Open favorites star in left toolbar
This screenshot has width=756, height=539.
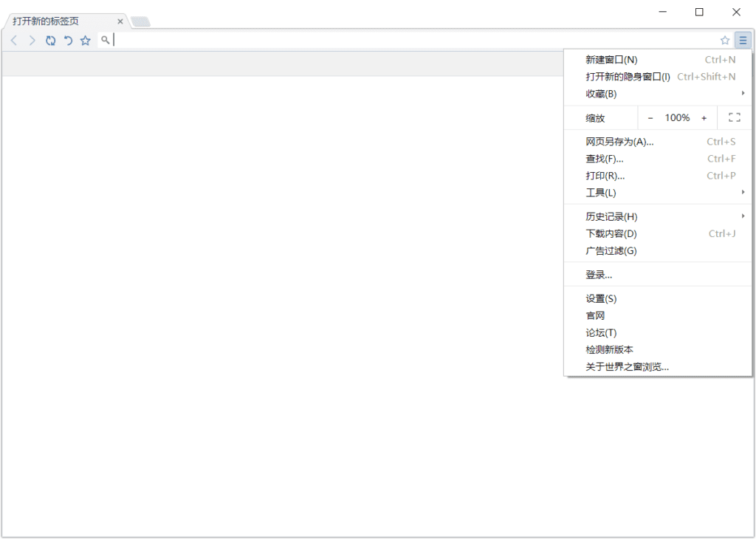coord(86,41)
